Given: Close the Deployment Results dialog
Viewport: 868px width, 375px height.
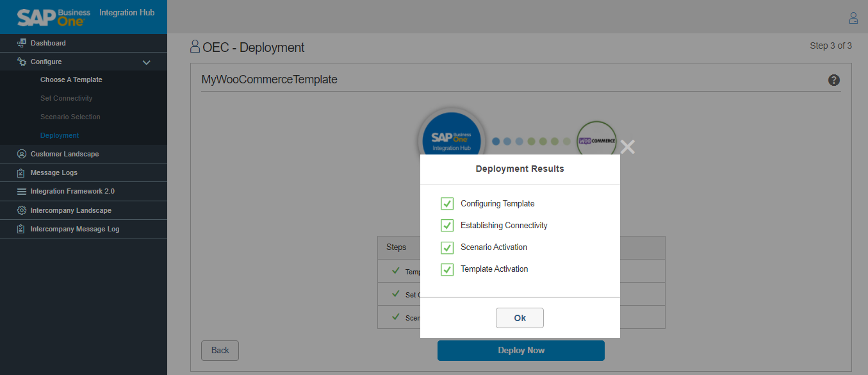Looking at the screenshot, I should point(628,147).
